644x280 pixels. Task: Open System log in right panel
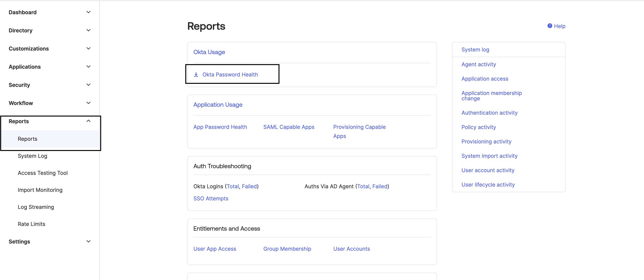(475, 50)
